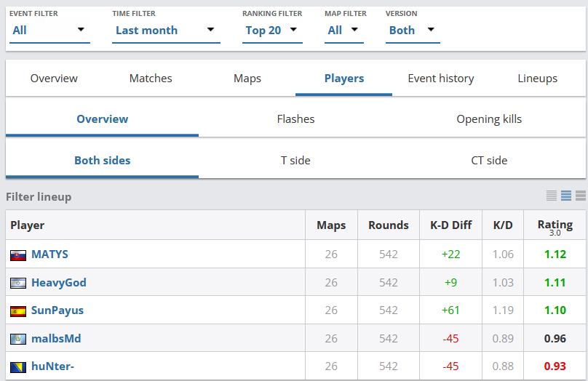Click malbsMd Guatemala flag icon
Screen dimensions: 588x381
[x=18, y=339]
